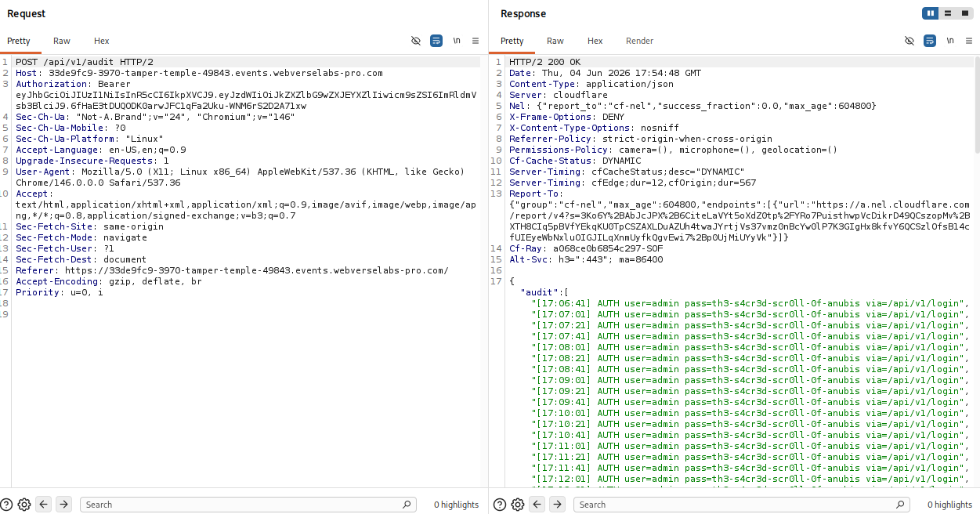Click the Date header in Response
The width and height of the screenshot is (980, 514).
[606, 73]
